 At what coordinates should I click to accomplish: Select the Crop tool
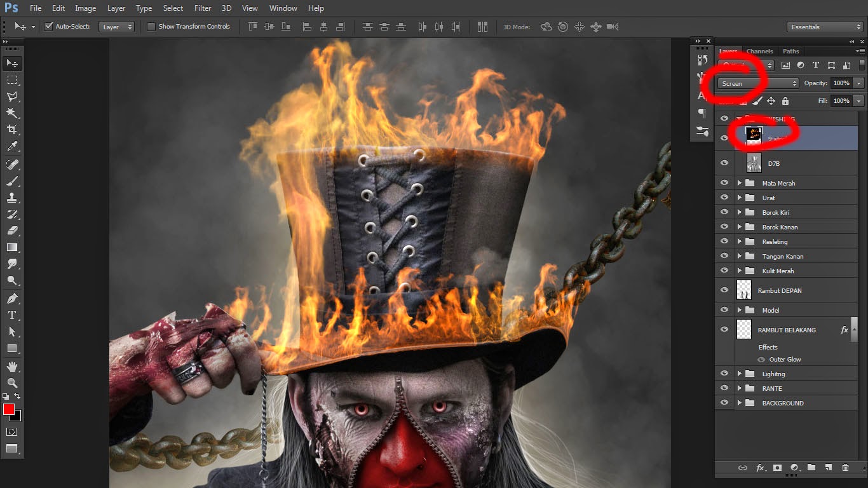[x=12, y=130]
